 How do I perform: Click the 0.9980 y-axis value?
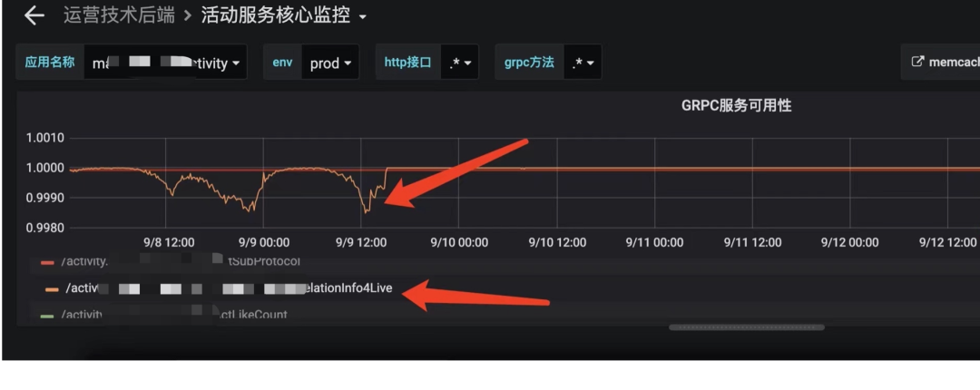[44, 229]
